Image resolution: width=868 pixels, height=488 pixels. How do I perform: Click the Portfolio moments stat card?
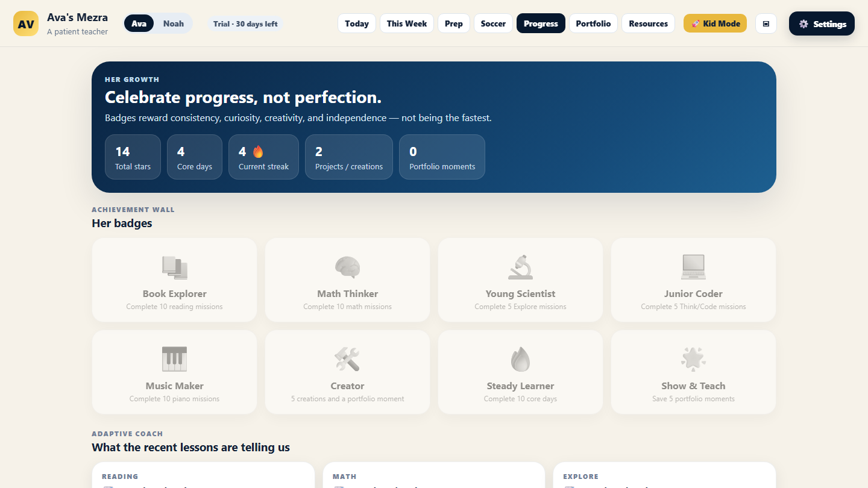[x=442, y=157]
